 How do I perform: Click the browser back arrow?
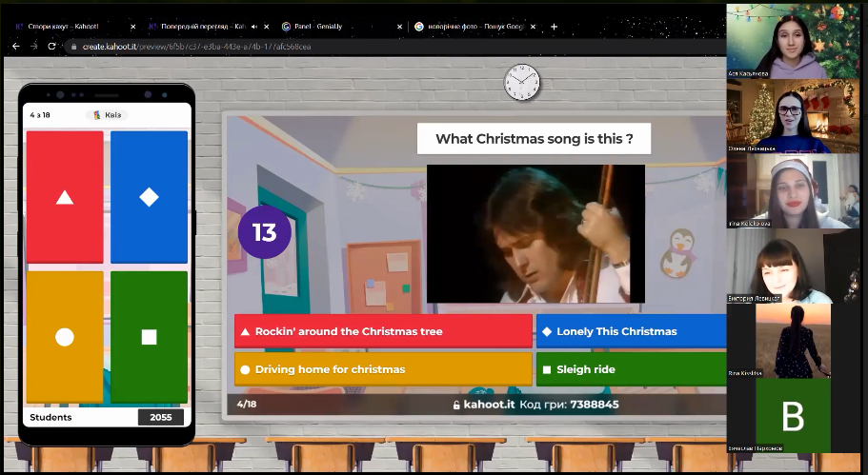click(16, 47)
